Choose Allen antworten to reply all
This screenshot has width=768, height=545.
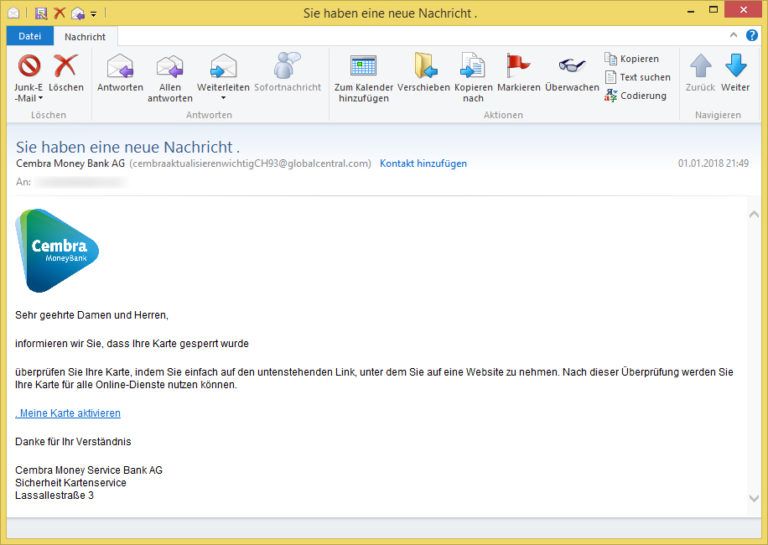pos(169,78)
